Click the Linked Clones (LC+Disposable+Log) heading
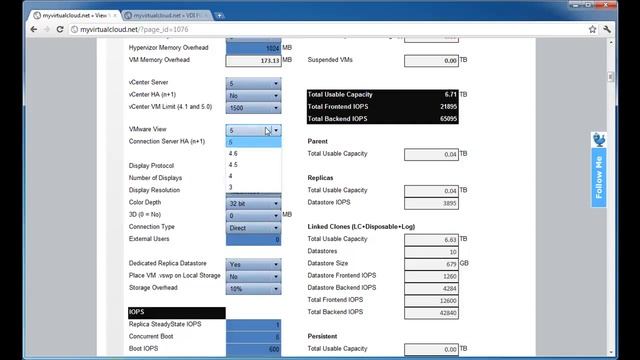 coord(361,227)
